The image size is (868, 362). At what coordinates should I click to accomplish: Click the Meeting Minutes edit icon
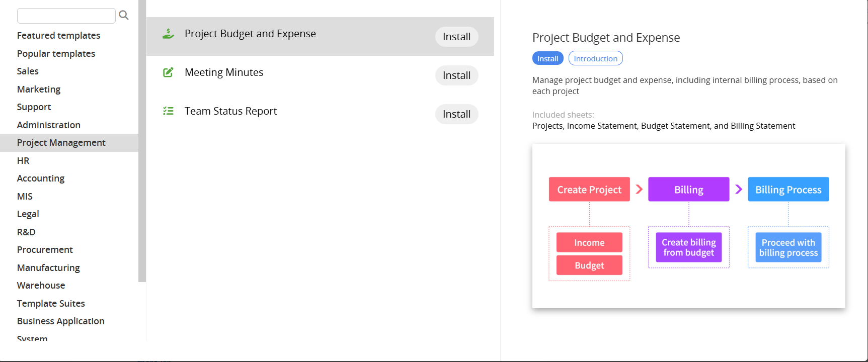point(168,72)
